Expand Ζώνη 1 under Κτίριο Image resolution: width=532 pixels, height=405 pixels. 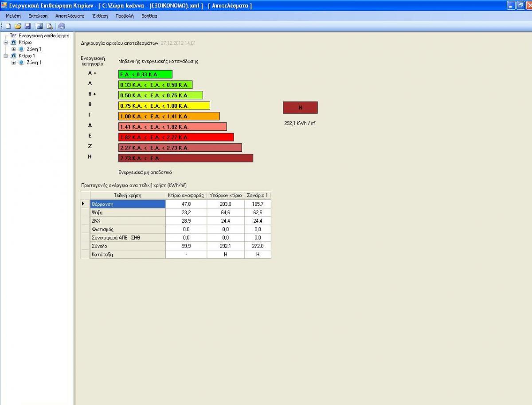[x=14, y=49]
